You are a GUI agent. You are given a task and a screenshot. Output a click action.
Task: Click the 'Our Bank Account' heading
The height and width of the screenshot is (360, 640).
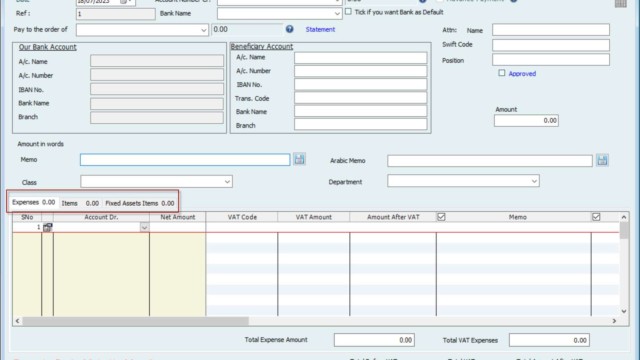click(47, 47)
